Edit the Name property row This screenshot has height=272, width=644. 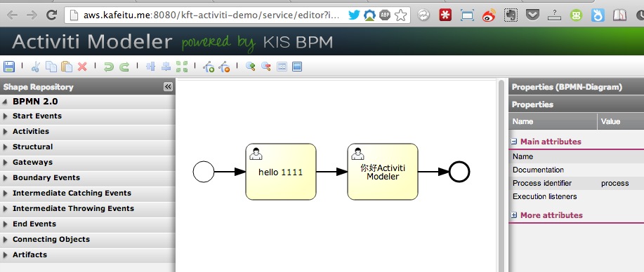click(577, 156)
